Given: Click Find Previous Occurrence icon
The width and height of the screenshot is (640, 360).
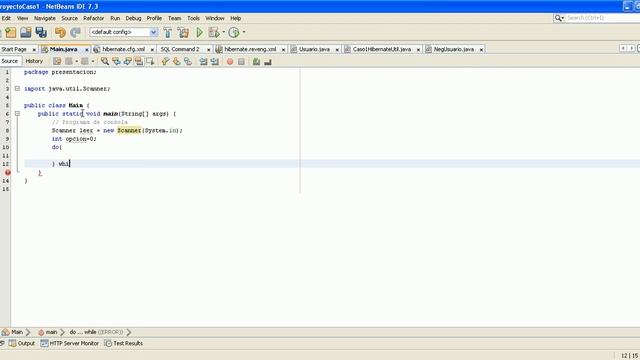Looking at the screenshot, I should coord(116,61).
